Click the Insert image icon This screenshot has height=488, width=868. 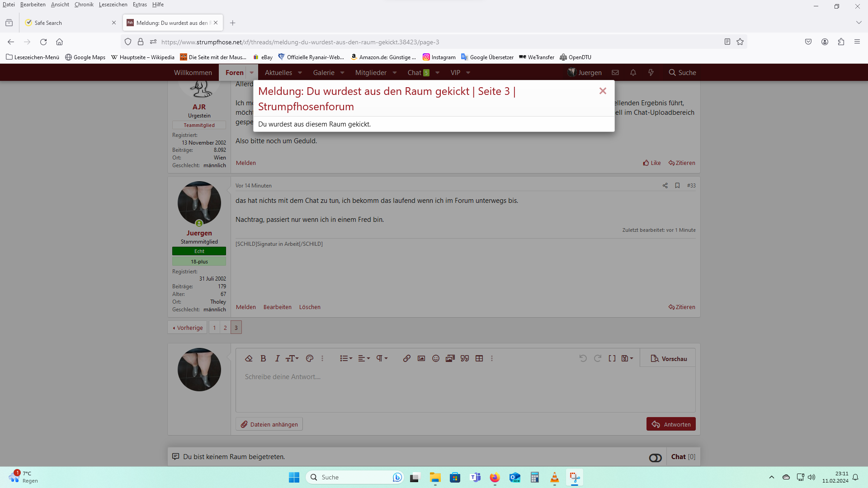point(421,358)
